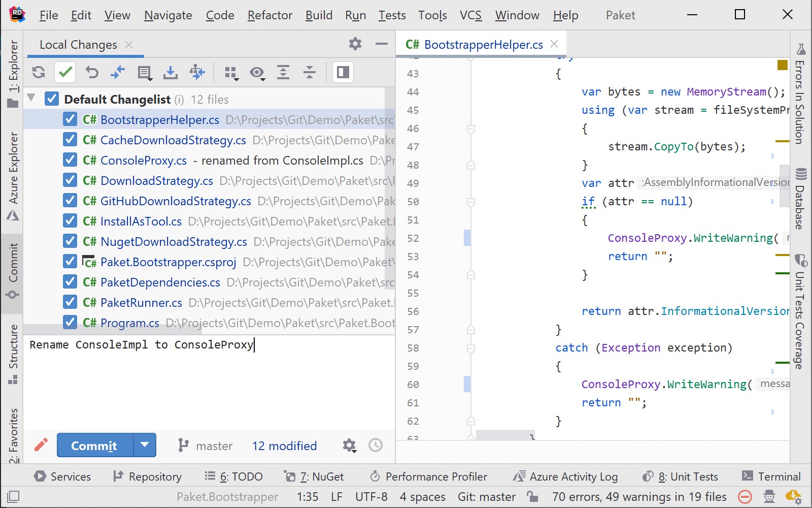Open Local Changes settings gear
The height and width of the screenshot is (508, 812).
click(x=355, y=44)
